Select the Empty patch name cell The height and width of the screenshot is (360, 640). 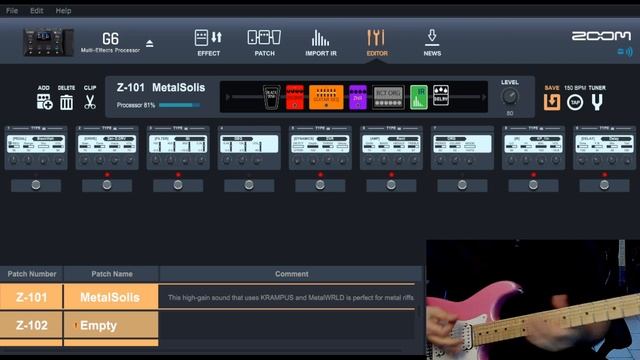[x=111, y=325]
